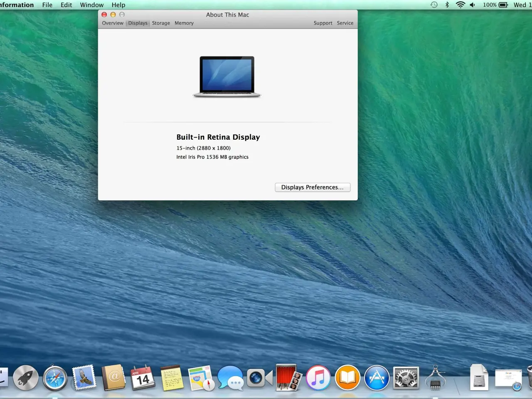Open iBooks from the Dock

[x=347, y=378]
